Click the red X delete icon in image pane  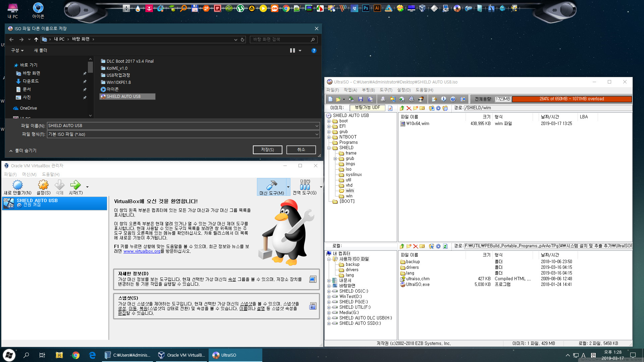(409, 108)
